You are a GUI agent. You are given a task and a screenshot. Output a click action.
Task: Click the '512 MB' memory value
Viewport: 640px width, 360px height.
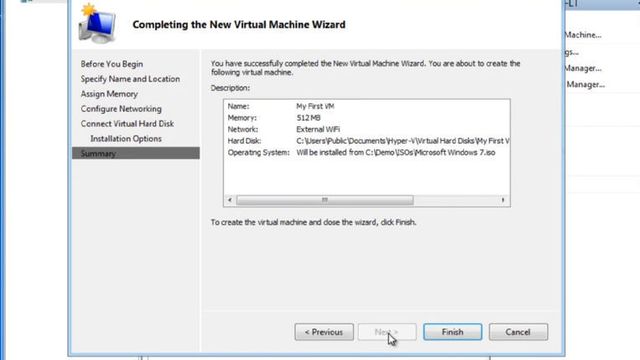pos(308,118)
